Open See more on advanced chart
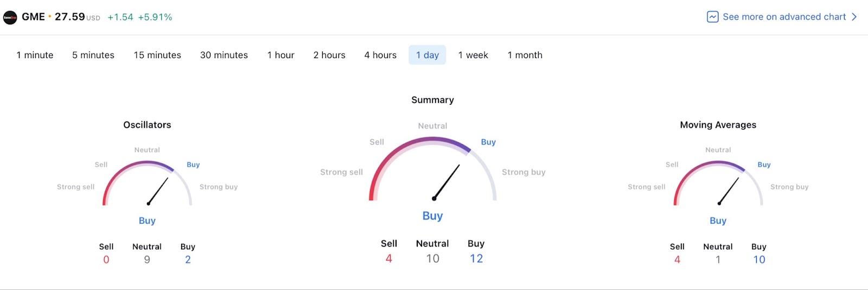 tap(784, 17)
